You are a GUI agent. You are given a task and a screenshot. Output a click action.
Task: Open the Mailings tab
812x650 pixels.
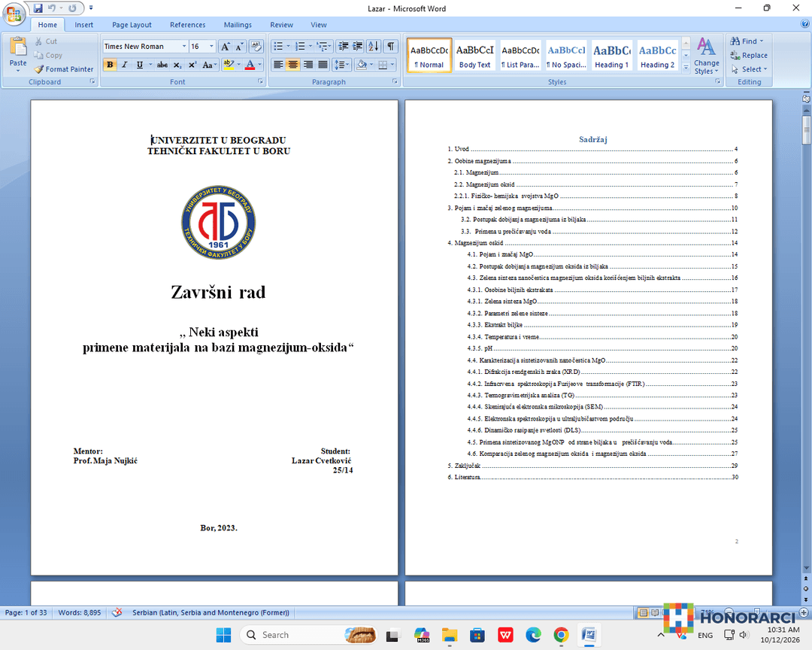pos(238,25)
